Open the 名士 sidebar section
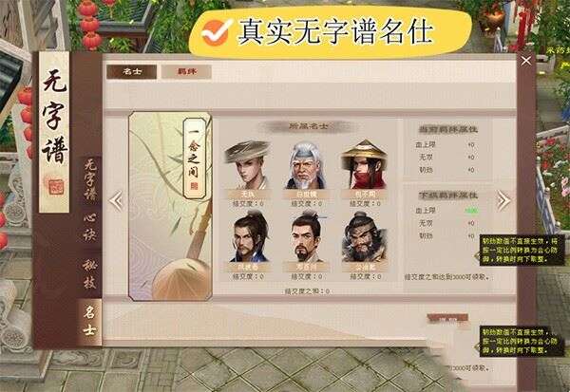 point(89,322)
